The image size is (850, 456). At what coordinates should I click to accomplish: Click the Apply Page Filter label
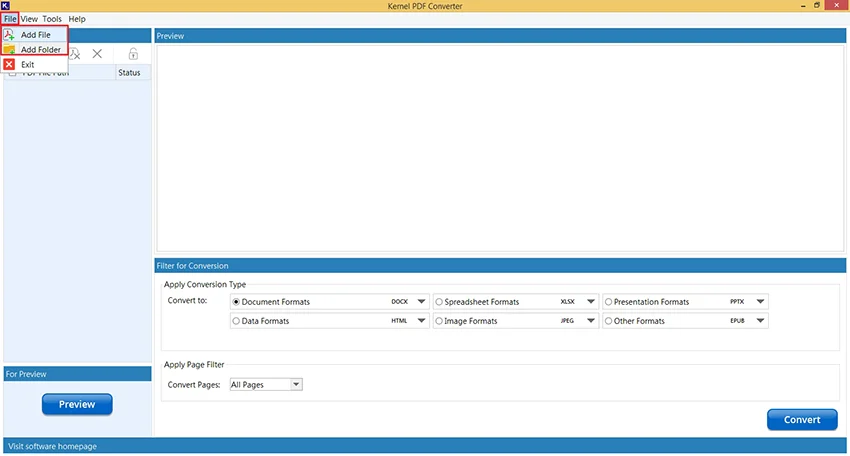(194, 364)
